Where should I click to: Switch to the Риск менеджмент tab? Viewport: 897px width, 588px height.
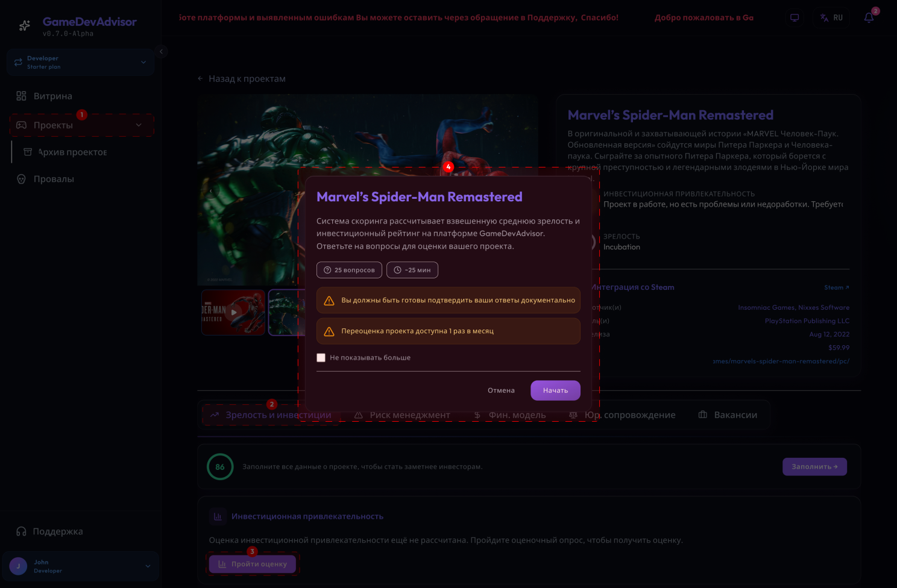(402, 415)
